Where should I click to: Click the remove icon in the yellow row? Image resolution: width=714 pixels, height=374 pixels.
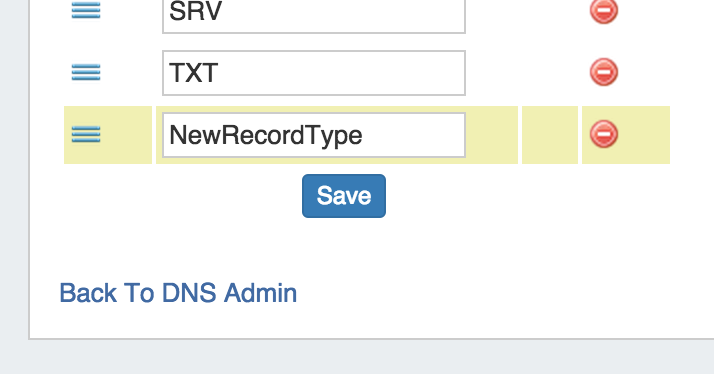[604, 134]
